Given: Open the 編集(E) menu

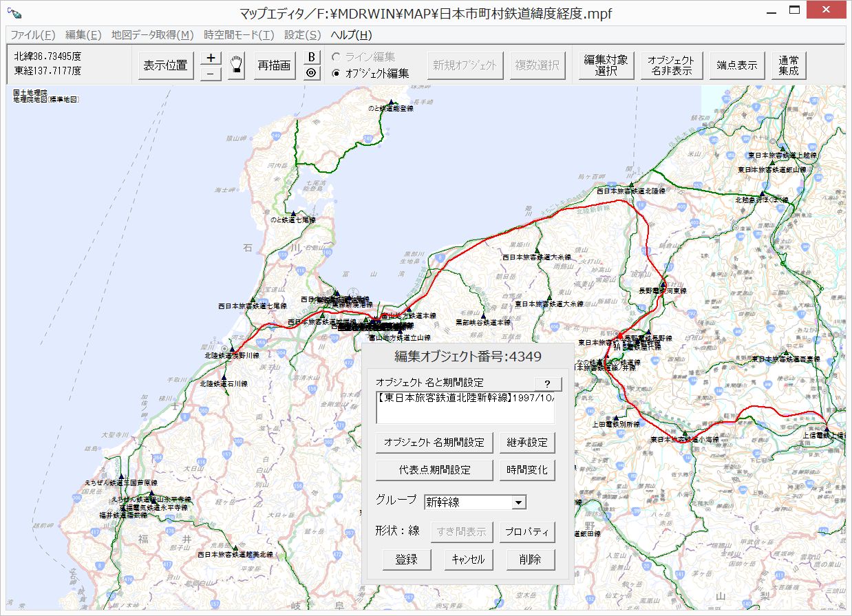Looking at the screenshot, I should click(83, 35).
